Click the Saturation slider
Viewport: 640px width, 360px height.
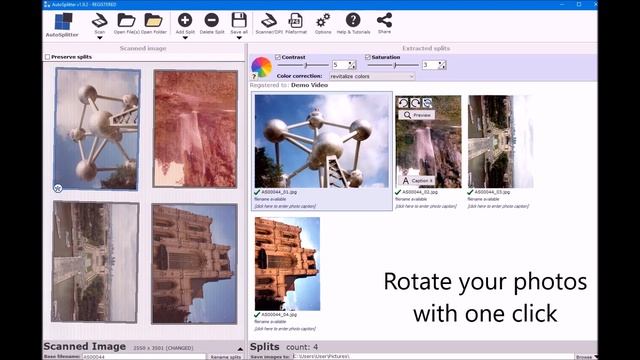(x=393, y=65)
